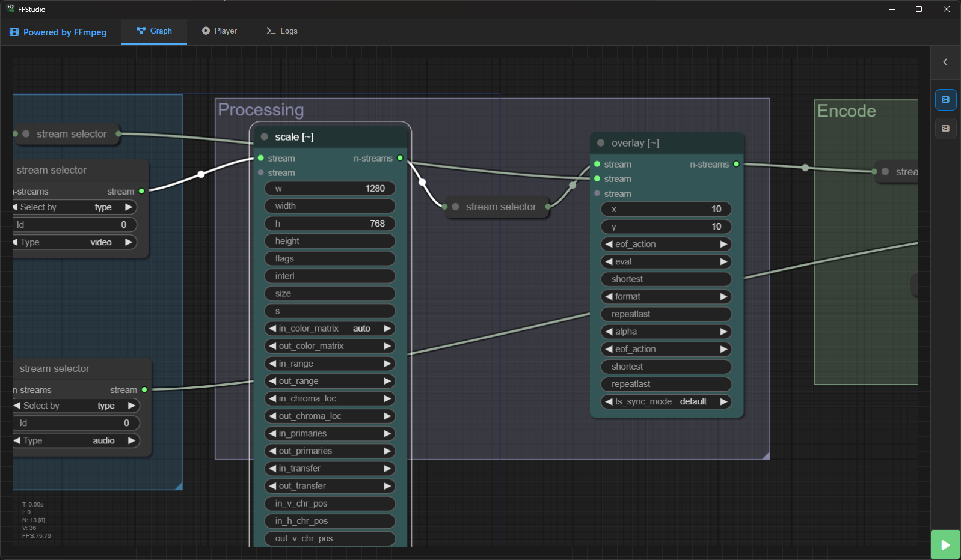Click the w field showing 1280
Viewport: 961px width, 560px height.
click(330, 189)
